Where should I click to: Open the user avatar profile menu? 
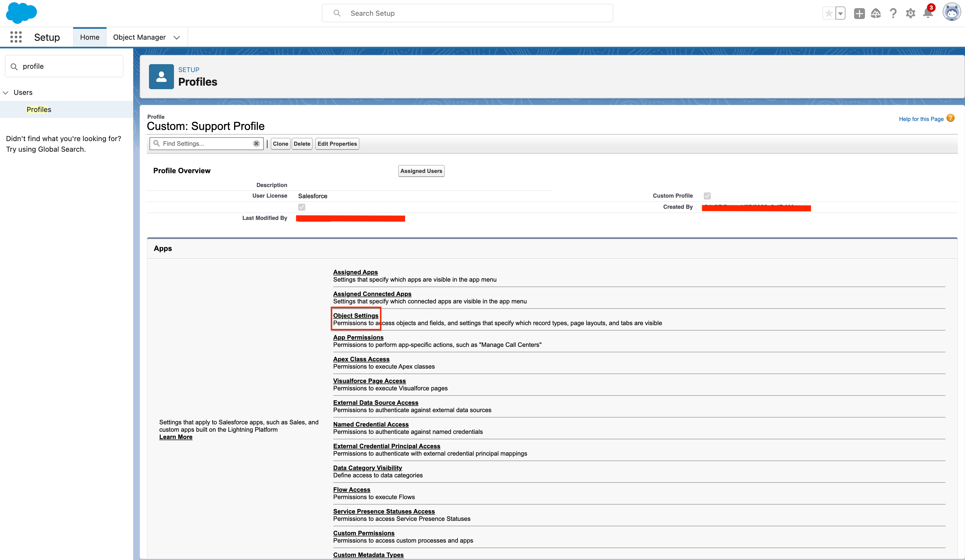click(952, 13)
